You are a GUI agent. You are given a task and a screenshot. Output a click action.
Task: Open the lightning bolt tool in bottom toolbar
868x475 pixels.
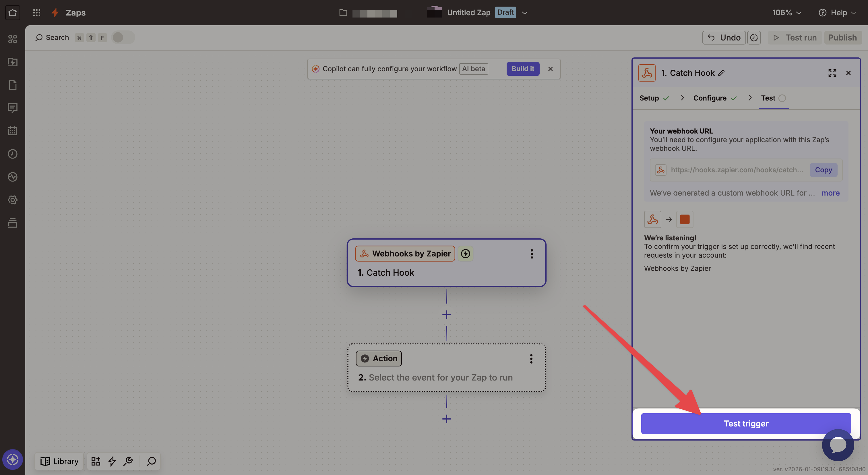point(112,461)
